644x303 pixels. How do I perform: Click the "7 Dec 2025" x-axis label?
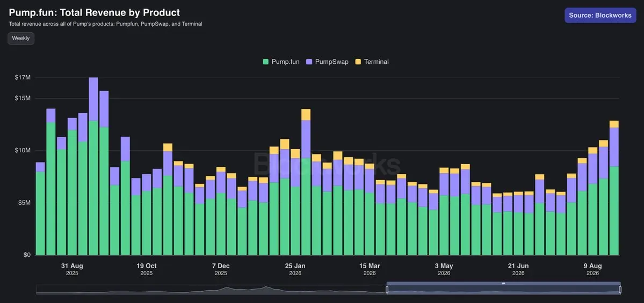pyautogui.click(x=221, y=269)
